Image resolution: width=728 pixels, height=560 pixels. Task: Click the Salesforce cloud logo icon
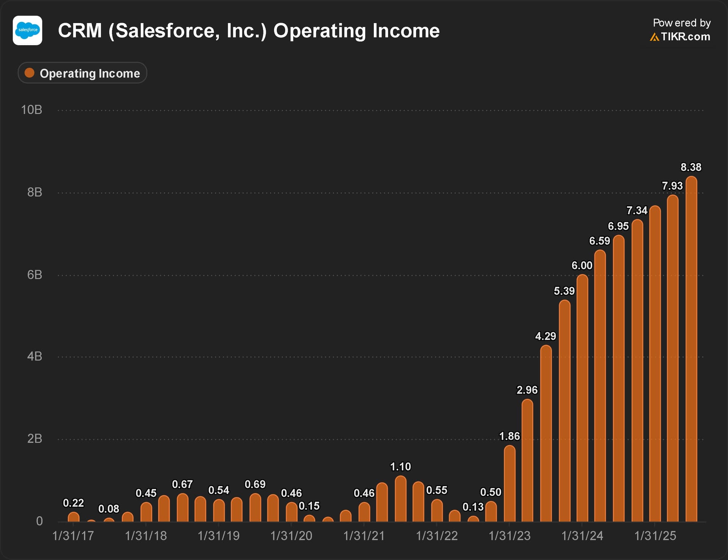(x=28, y=30)
